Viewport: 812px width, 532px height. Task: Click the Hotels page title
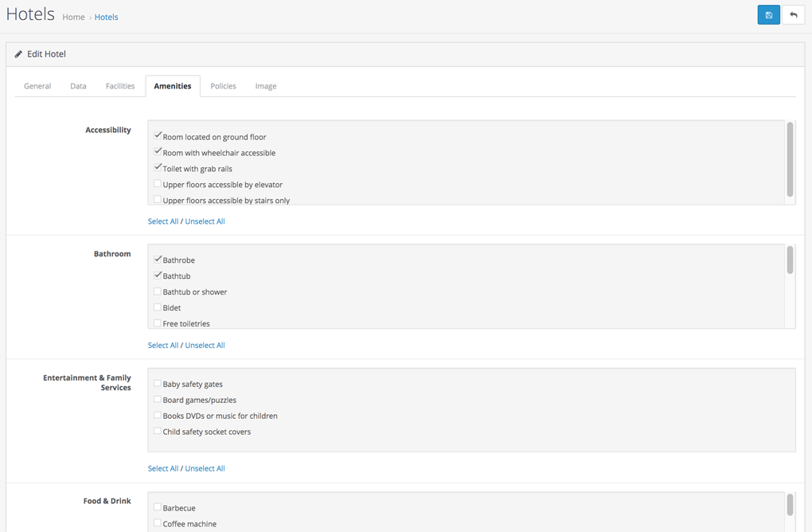point(30,14)
